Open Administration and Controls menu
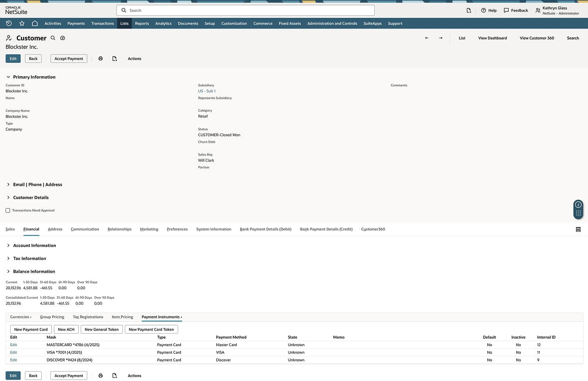Viewport: 588px width, 381px height. click(332, 23)
